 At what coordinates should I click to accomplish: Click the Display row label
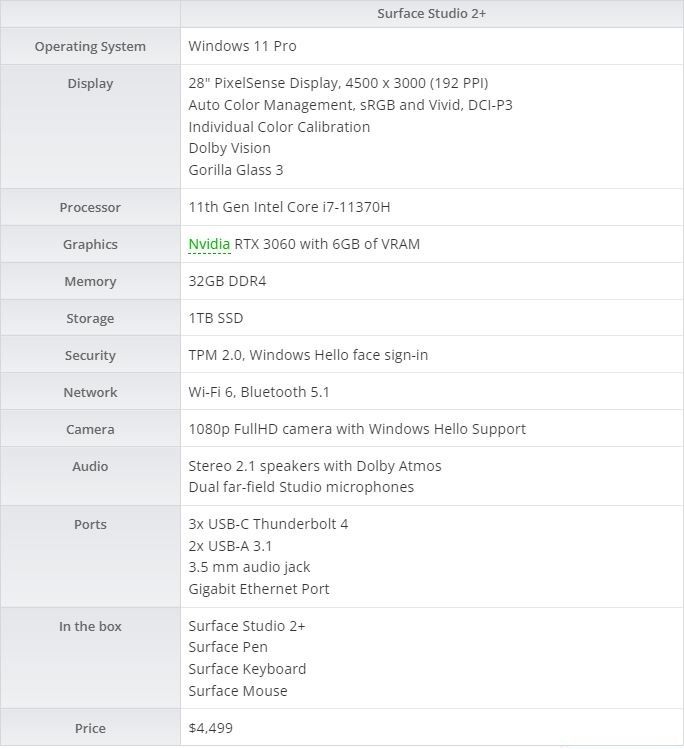point(90,83)
